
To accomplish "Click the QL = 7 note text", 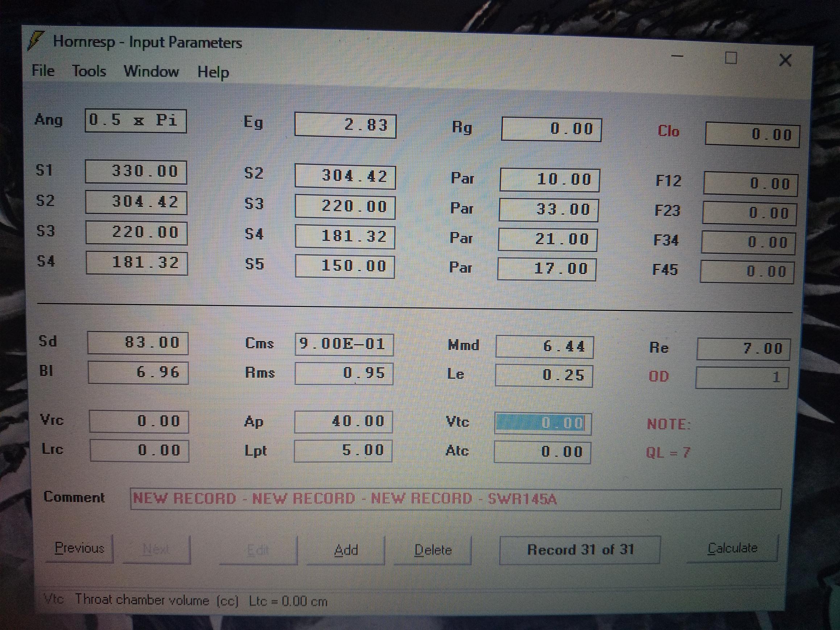I will 668,452.
